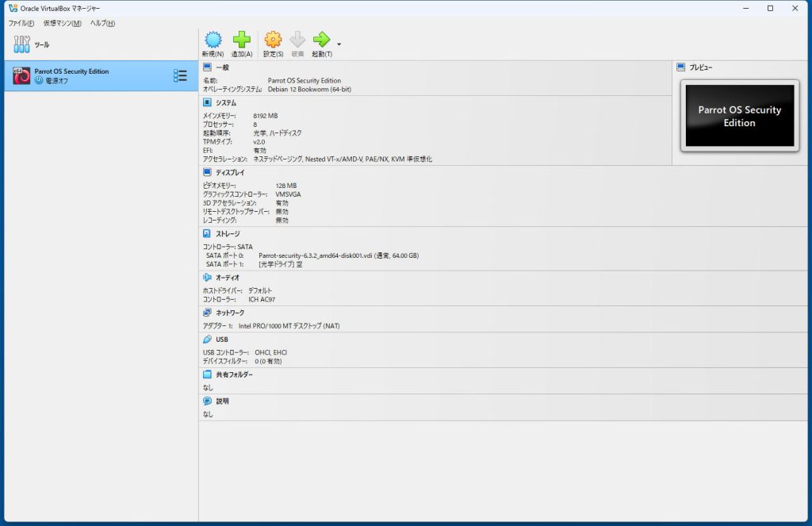Click the device filters value "0 (0 有効)"
The height and width of the screenshot is (526, 812).
pos(268,361)
